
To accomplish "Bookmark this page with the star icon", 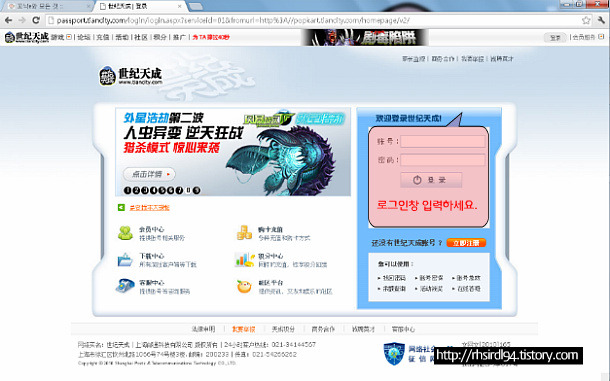I will [586, 20].
